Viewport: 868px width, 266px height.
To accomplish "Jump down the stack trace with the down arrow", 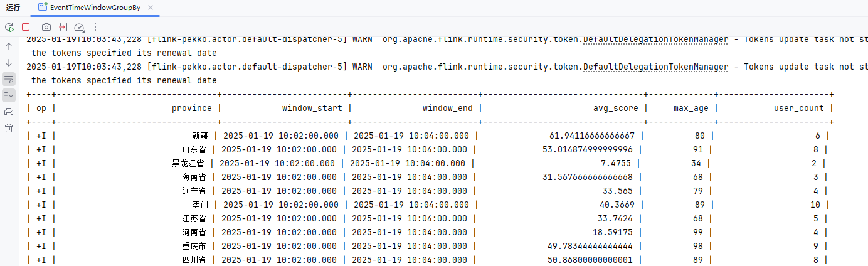I will click(9, 63).
